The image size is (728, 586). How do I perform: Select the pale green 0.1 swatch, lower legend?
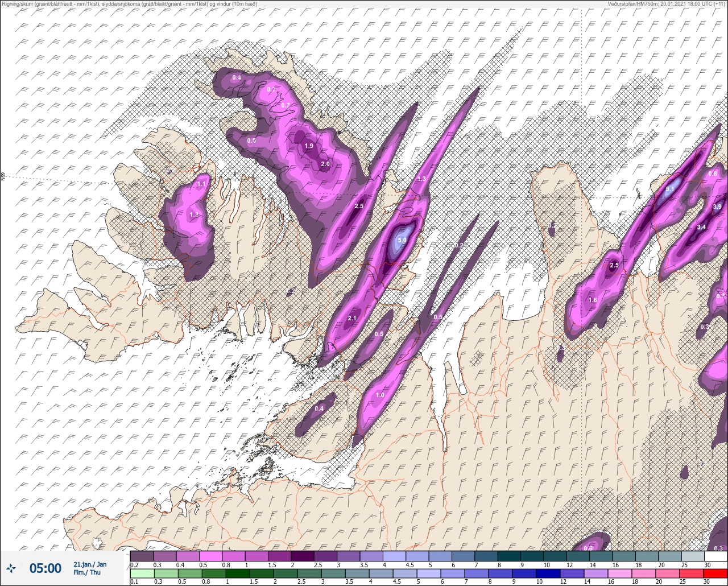pos(142,573)
